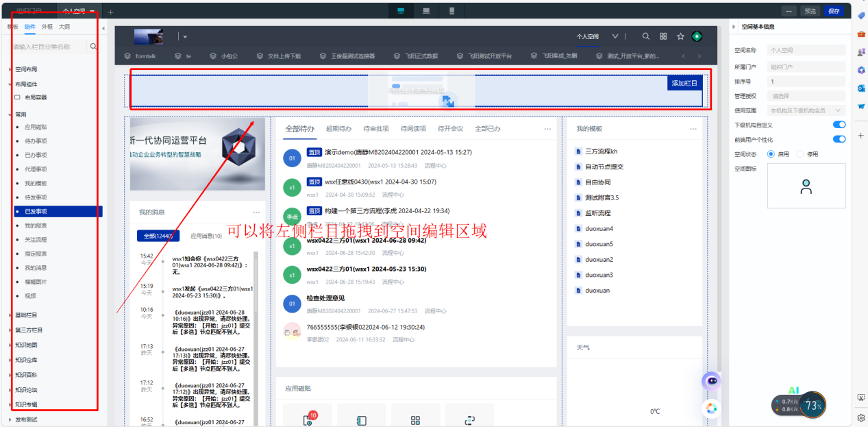This screenshot has height=427, width=868.
Task: Click the 预览 button
Action: [x=810, y=11]
